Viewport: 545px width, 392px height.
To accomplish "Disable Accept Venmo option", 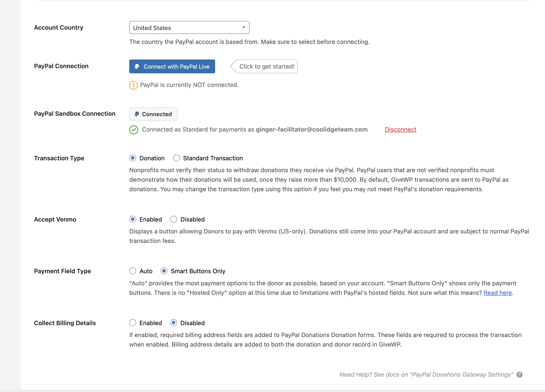I will click(x=174, y=219).
